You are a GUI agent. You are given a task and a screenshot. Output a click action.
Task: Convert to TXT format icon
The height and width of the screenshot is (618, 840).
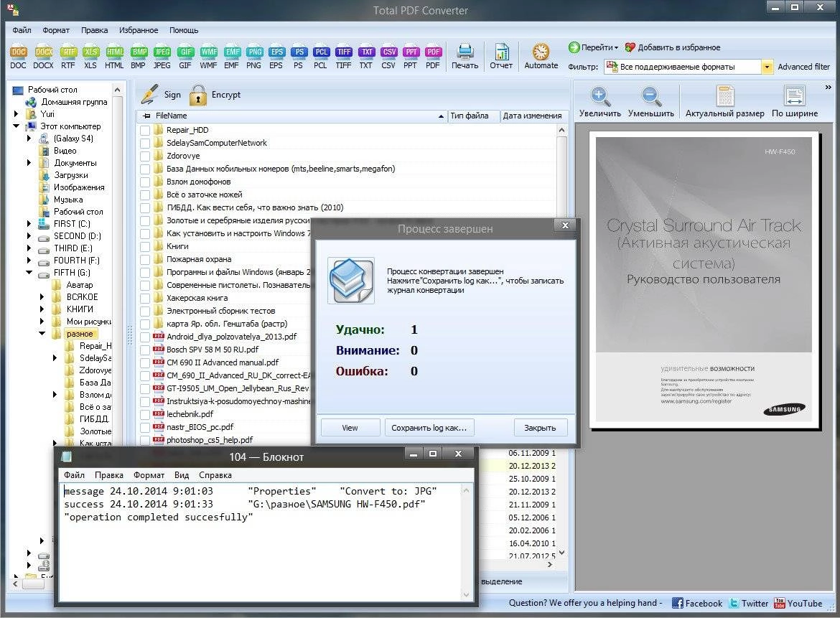point(366,57)
